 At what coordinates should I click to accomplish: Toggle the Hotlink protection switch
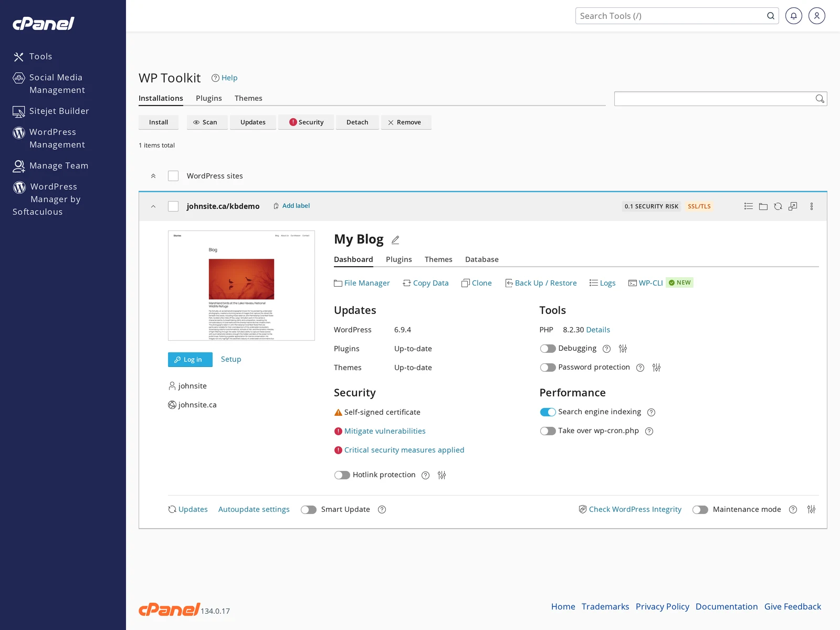pyautogui.click(x=342, y=475)
